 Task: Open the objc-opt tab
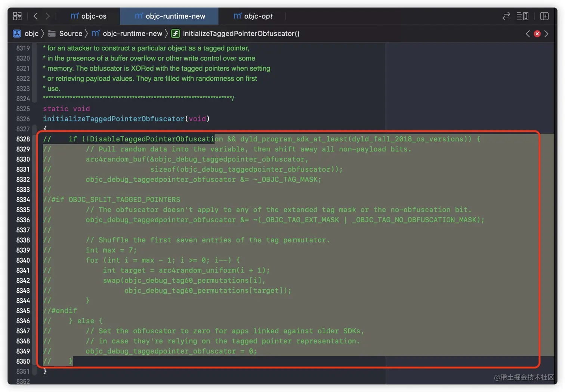[253, 16]
